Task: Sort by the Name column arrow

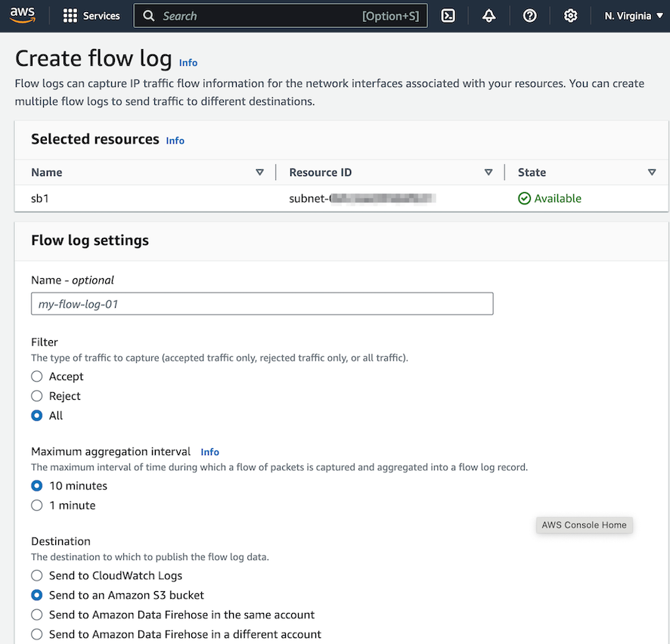Action: point(259,172)
